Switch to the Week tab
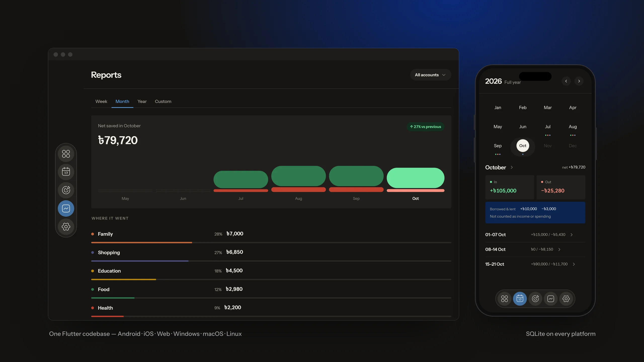Image resolution: width=644 pixels, height=362 pixels. coord(101,101)
